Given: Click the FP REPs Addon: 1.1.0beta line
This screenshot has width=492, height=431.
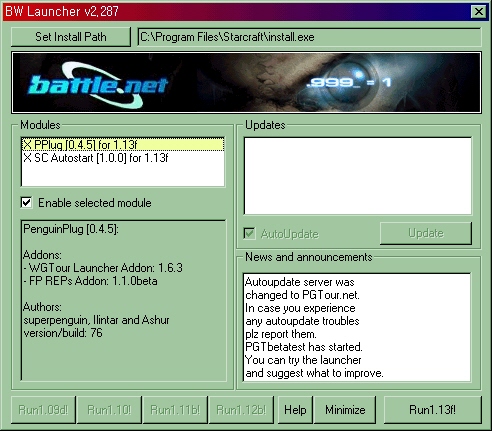Looking at the screenshot, I should (x=90, y=281).
